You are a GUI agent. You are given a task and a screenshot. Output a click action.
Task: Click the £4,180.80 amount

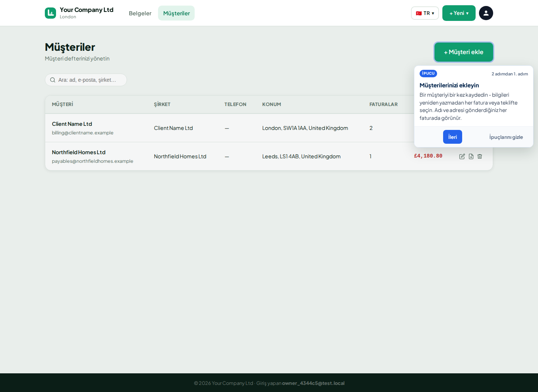[x=428, y=156]
